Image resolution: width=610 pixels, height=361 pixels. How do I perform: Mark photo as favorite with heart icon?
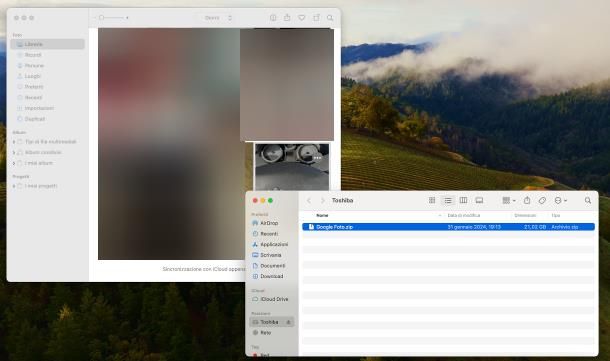pos(301,18)
